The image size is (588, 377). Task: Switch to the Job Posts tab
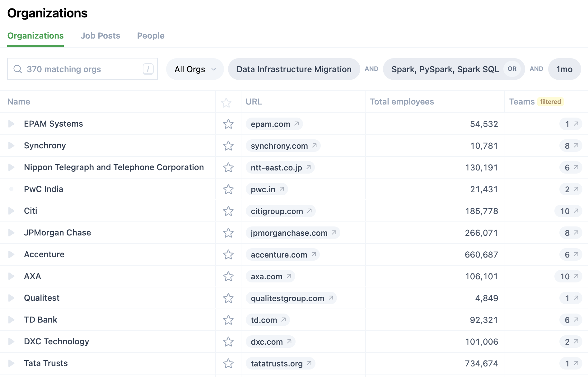coord(100,36)
